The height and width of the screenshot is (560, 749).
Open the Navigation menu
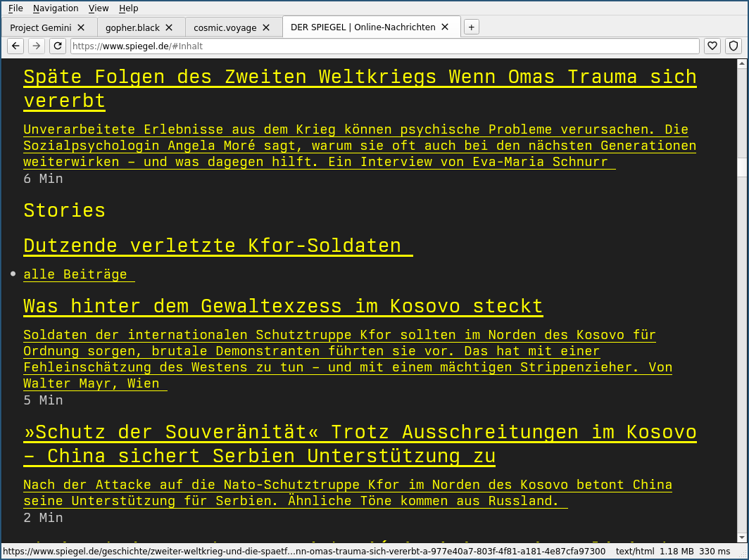[56, 8]
